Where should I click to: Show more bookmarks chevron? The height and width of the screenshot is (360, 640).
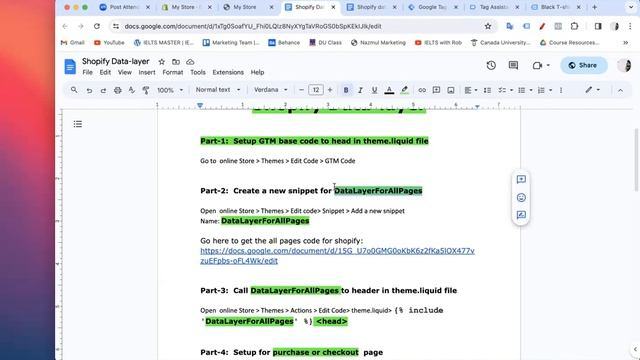pos(625,42)
